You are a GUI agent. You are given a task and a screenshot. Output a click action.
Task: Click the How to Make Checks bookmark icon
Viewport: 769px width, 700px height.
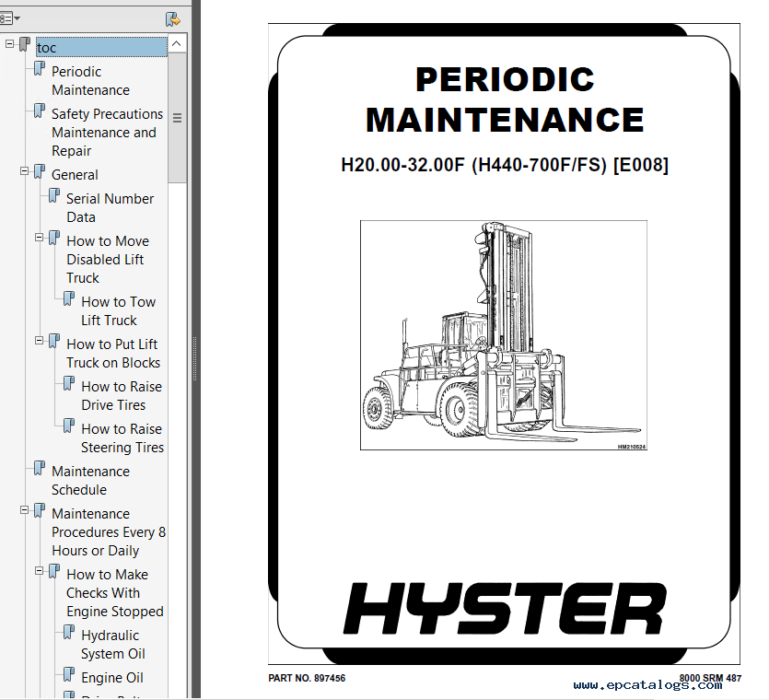54,571
